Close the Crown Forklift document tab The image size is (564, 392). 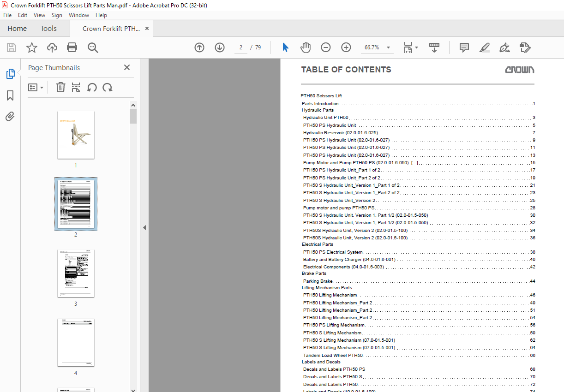coord(147,29)
